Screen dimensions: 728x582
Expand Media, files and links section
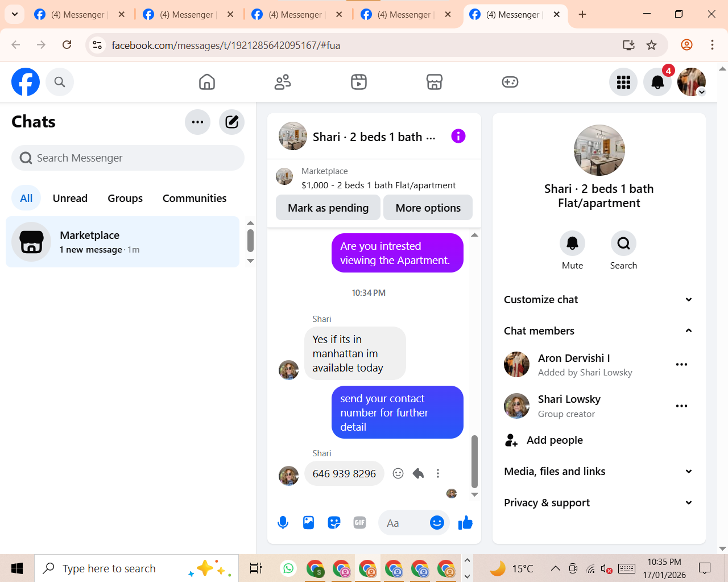click(598, 472)
